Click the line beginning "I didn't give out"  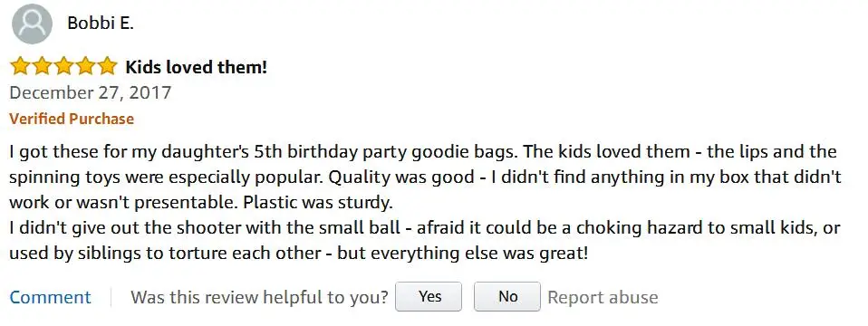click(x=425, y=228)
